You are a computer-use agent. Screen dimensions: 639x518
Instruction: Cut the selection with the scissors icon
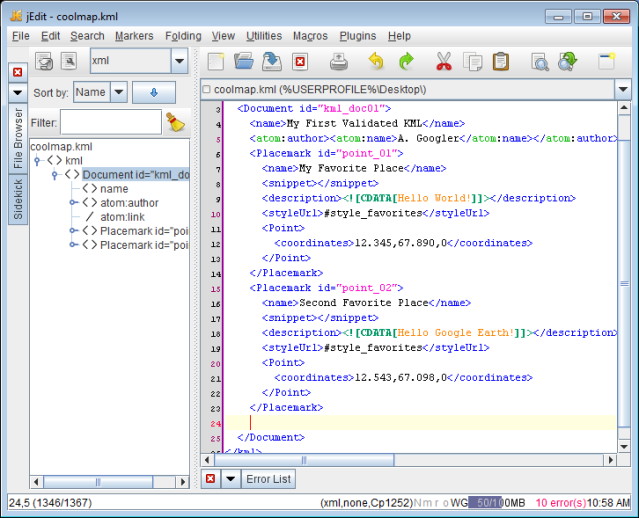[444, 62]
